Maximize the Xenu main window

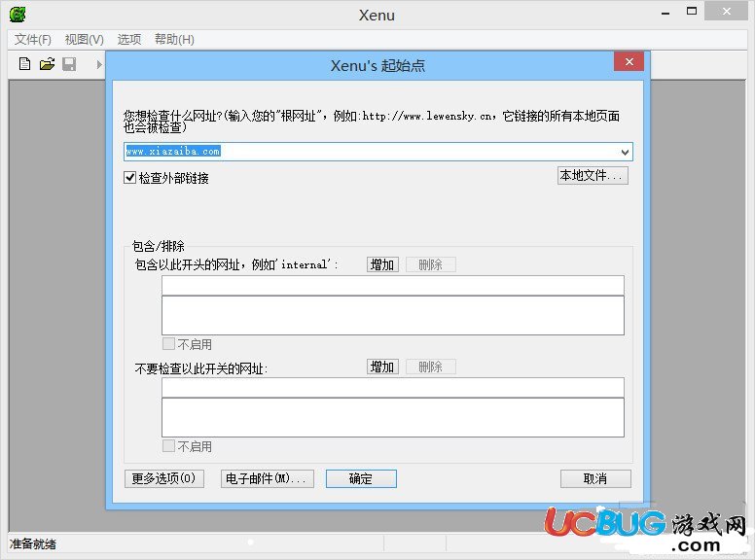coord(692,12)
